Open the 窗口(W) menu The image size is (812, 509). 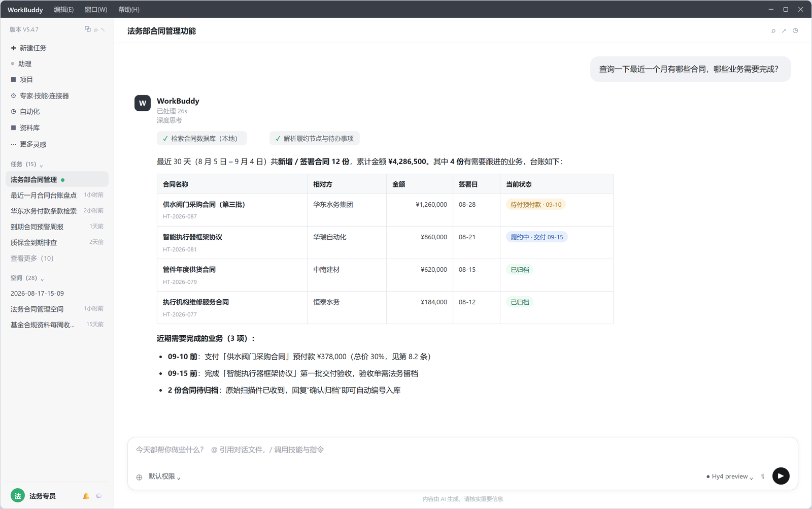pos(96,10)
